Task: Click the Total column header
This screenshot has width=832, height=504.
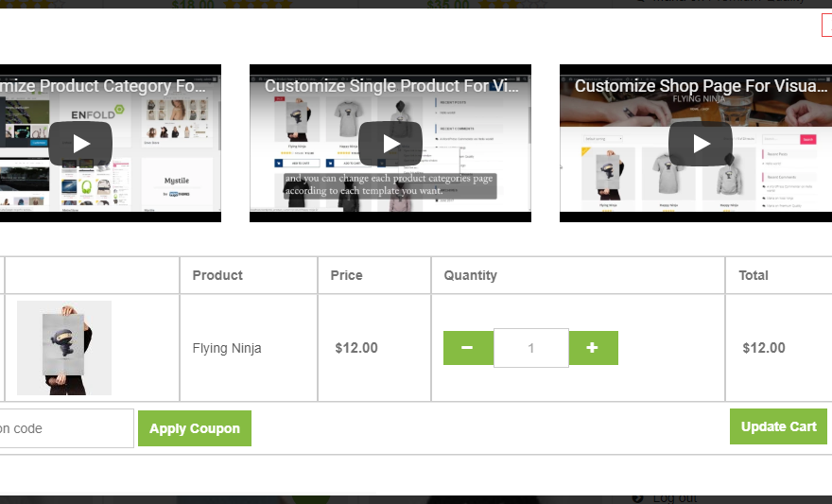Action: tap(754, 275)
